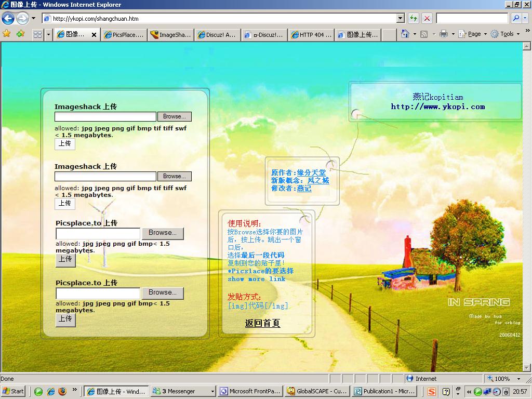The image size is (532, 399).
Task: Refresh the page with the green arrows
Action: coord(413,18)
